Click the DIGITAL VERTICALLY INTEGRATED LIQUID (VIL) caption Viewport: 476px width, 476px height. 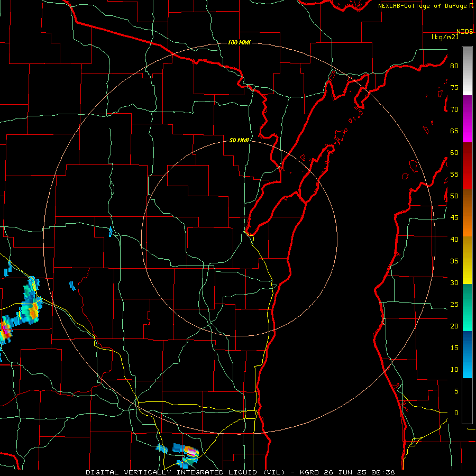point(186,472)
